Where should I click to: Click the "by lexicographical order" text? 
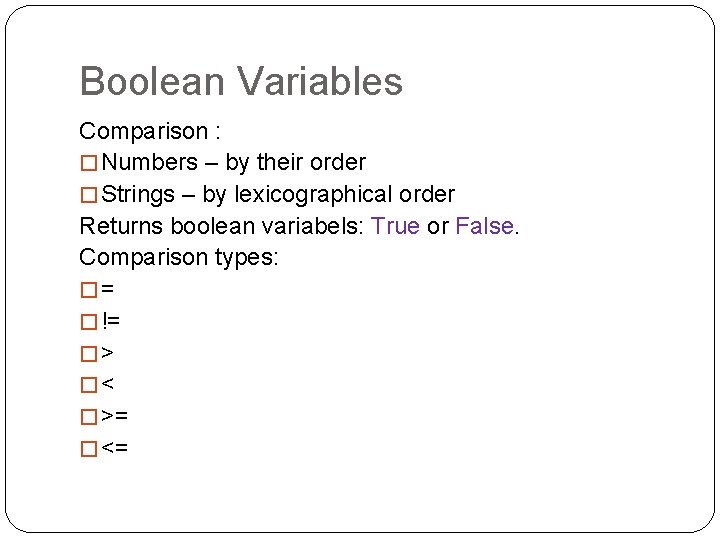coord(329,194)
